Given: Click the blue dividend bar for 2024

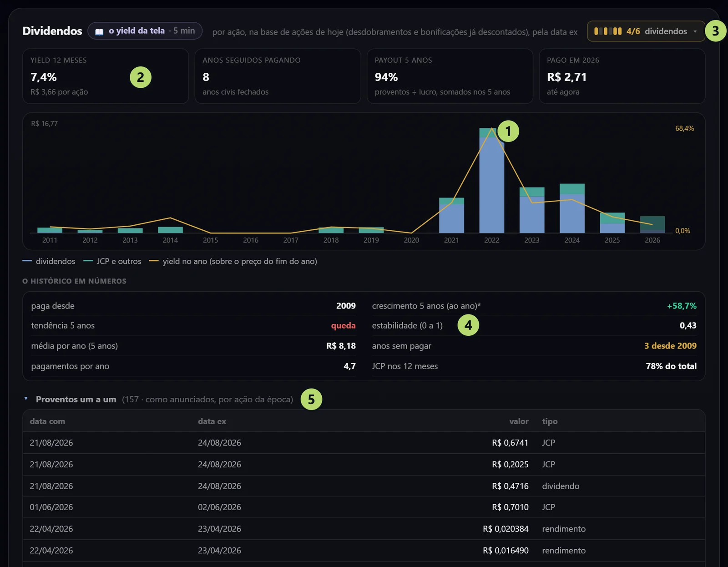Looking at the screenshot, I should pyautogui.click(x=572, y=213).
